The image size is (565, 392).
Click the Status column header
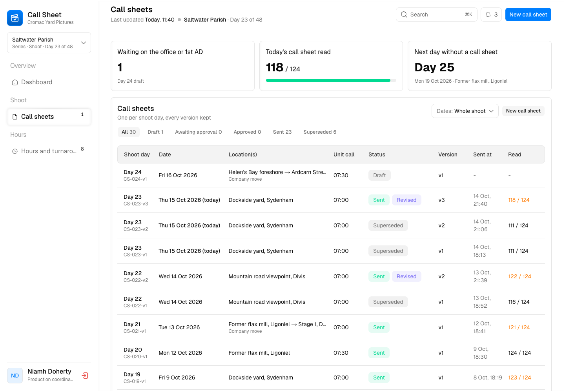click(x=377, y=154)
